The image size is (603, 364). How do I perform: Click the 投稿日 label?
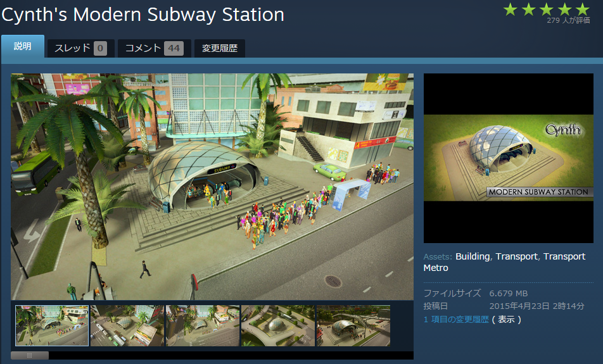click(x=436, y=306)
